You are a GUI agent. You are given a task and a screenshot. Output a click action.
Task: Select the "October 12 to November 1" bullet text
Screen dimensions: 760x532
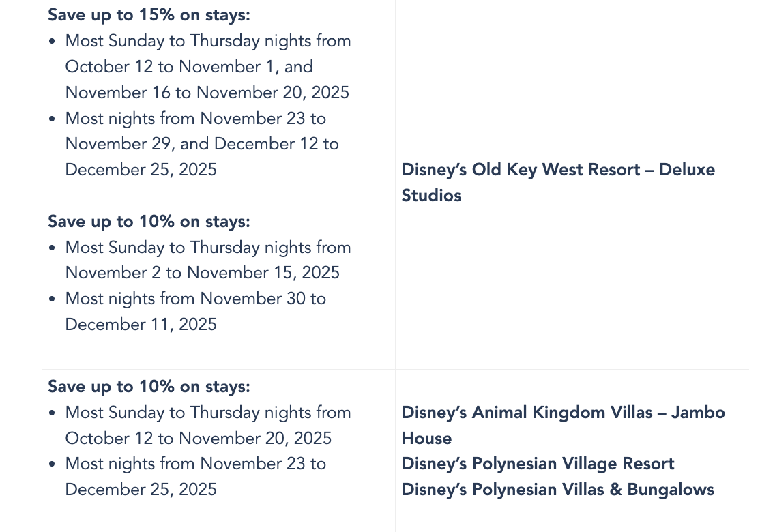[x=189, y=67]
